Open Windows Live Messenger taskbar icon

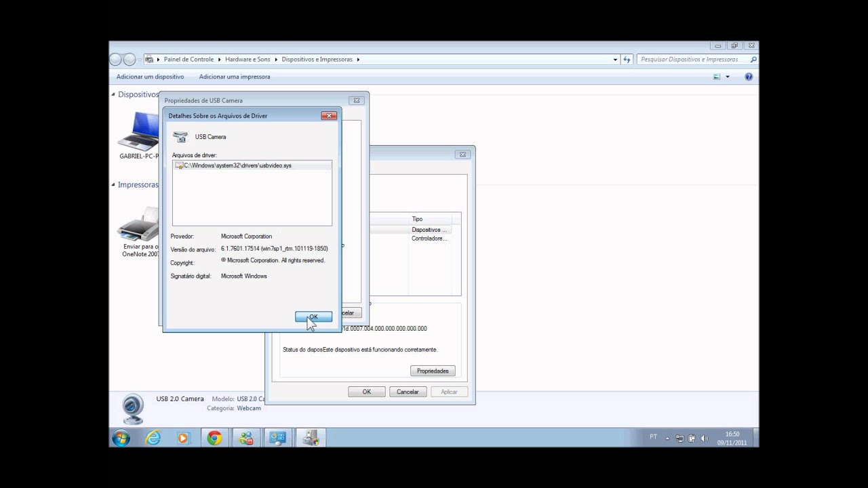(x=246, y=438)
